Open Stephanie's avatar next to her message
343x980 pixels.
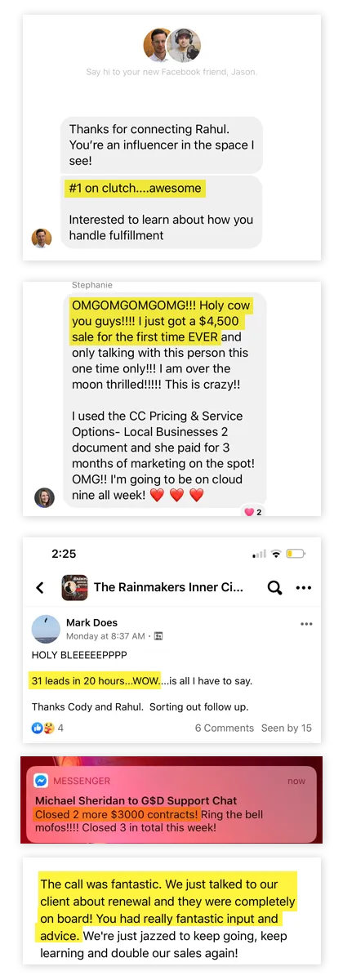44,497
